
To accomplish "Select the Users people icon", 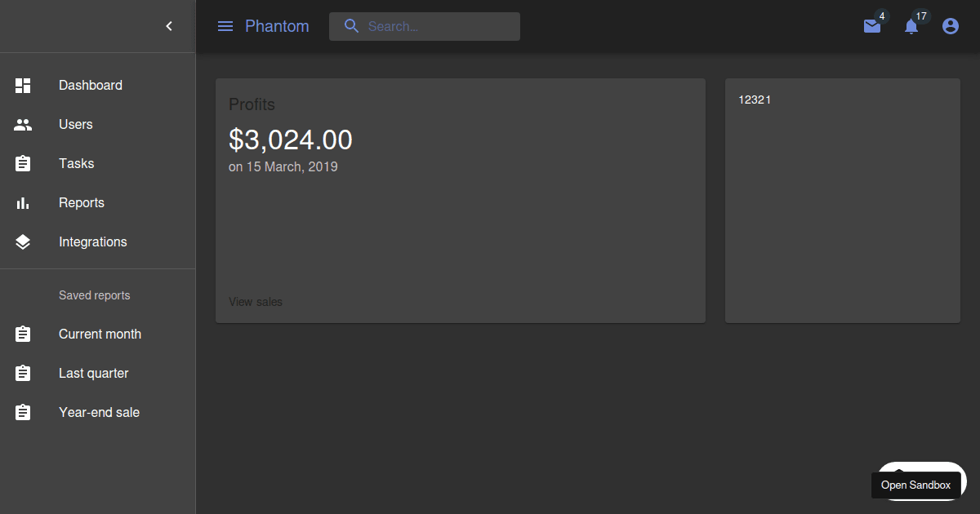I will pyautogui.click(x=22, y=124).
